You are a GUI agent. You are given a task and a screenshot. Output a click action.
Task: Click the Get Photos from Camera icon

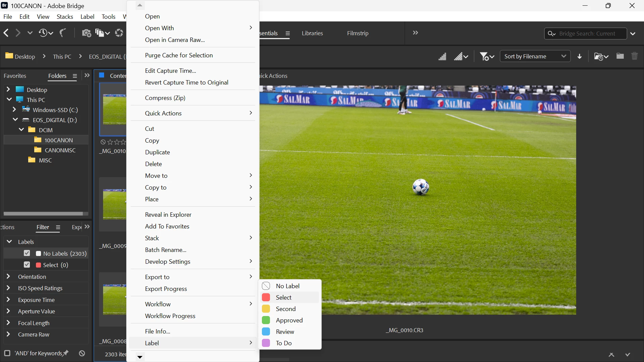[x=86, y=33]
